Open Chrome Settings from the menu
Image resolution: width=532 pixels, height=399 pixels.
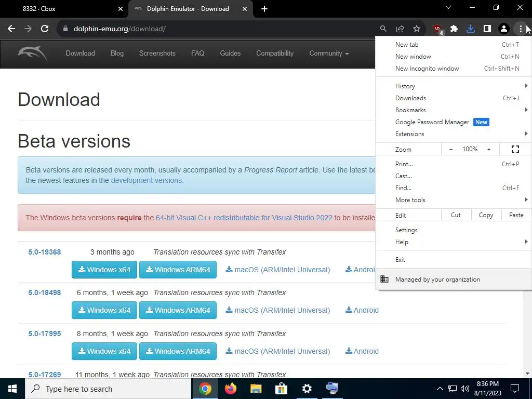tap(454, 230)
